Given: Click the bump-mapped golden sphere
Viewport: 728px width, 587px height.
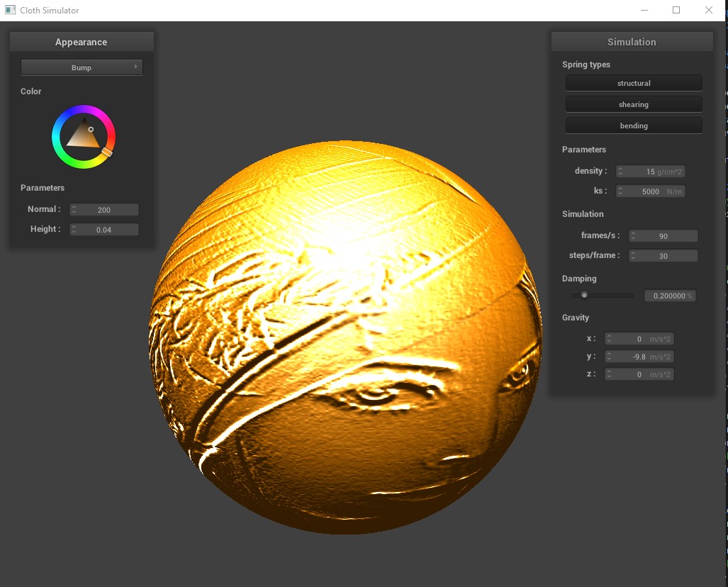Looking at the screenshot, I should point(345,337).
